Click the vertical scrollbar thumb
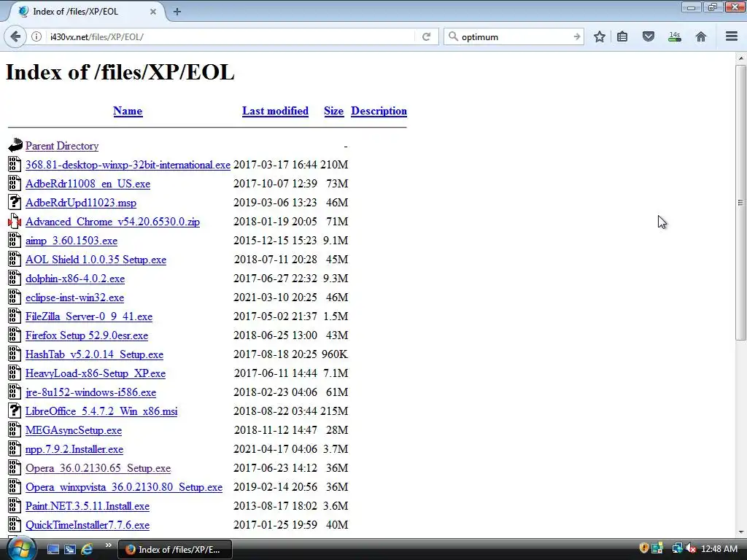 tap(740, 203)
